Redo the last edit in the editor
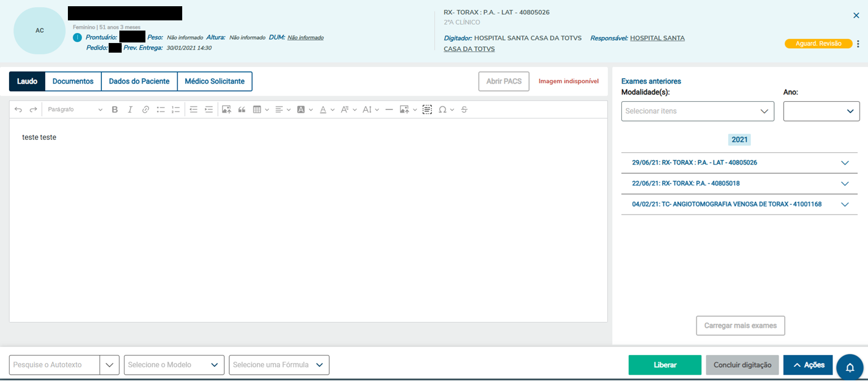 (33, 110)
